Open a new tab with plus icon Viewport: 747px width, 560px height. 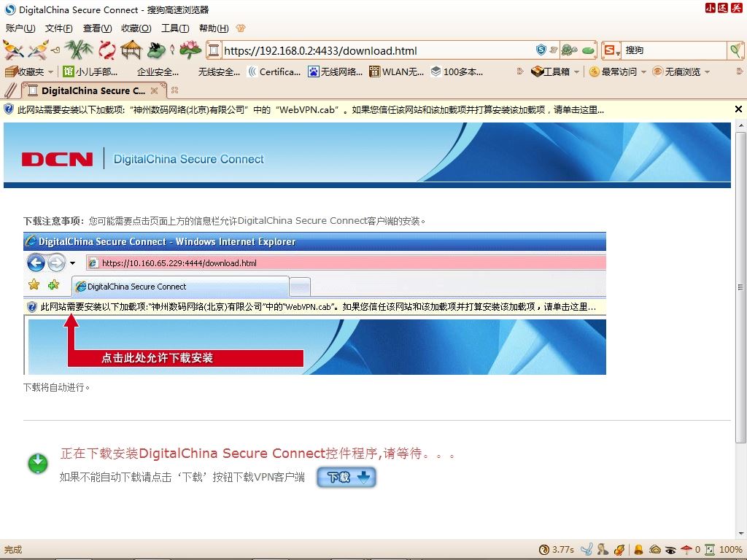pyautogui.click(x=174, y=90)
